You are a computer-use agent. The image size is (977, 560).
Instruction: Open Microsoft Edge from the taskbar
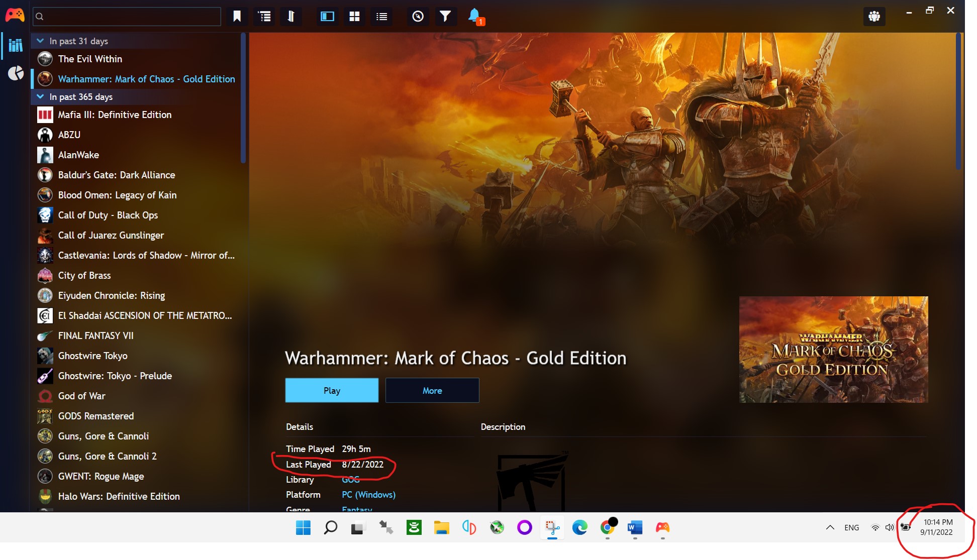click(579, 527)
